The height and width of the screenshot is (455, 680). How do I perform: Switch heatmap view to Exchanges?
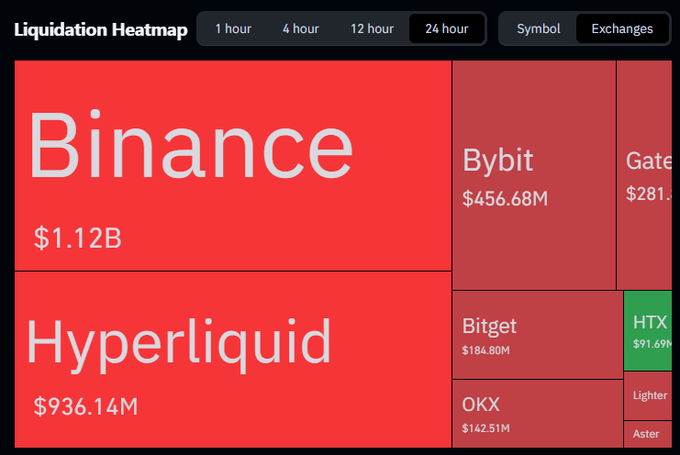point(622,29)
